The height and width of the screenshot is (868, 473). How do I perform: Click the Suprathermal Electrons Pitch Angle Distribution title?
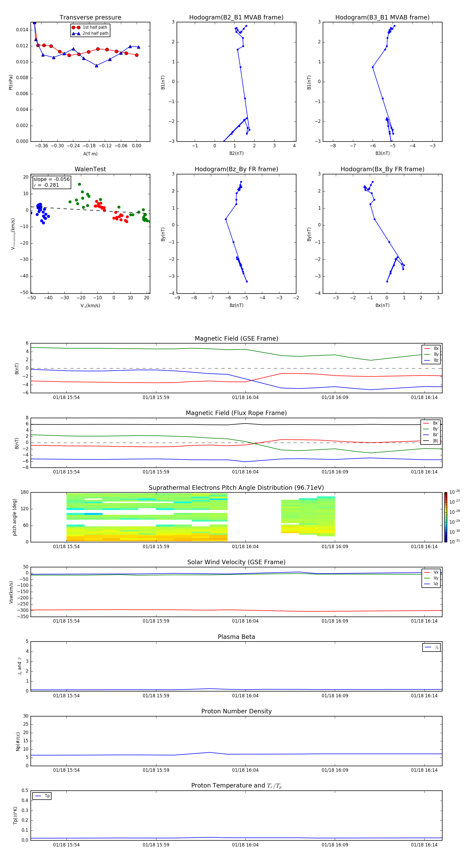(236, 488)
